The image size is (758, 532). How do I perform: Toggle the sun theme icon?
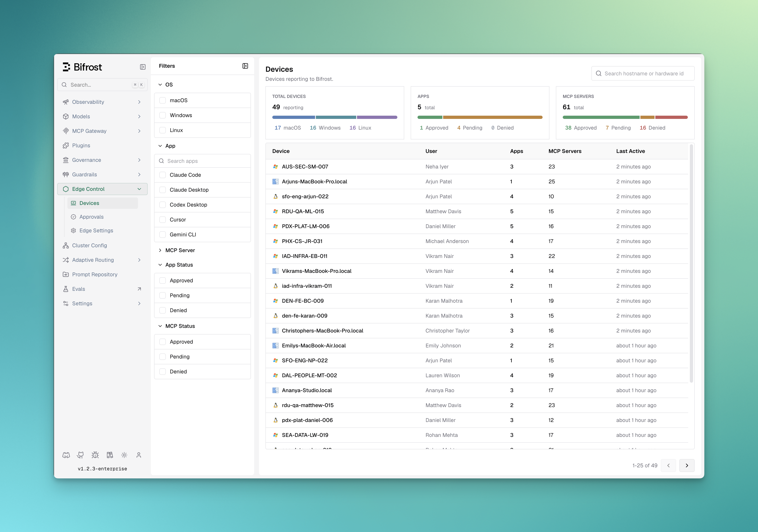pyautogui.click(x=124, y=455)
